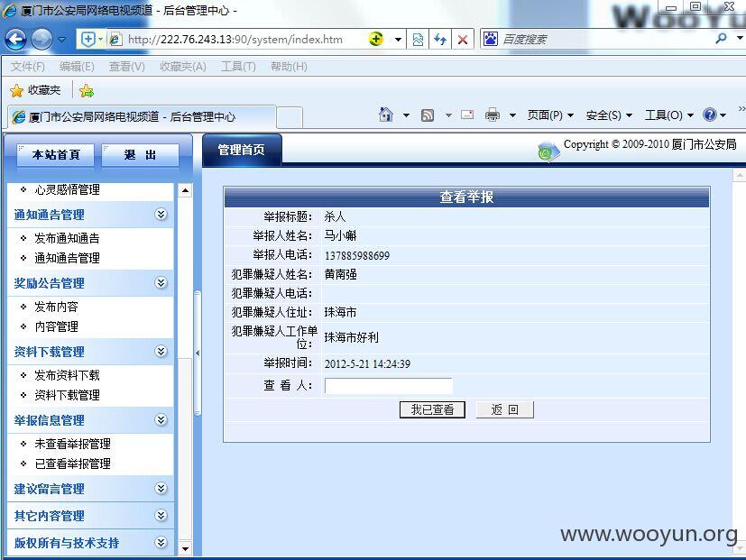746x560 pixels.
Task: Click the add to favorites bar icon
Action: coord(87,90)
